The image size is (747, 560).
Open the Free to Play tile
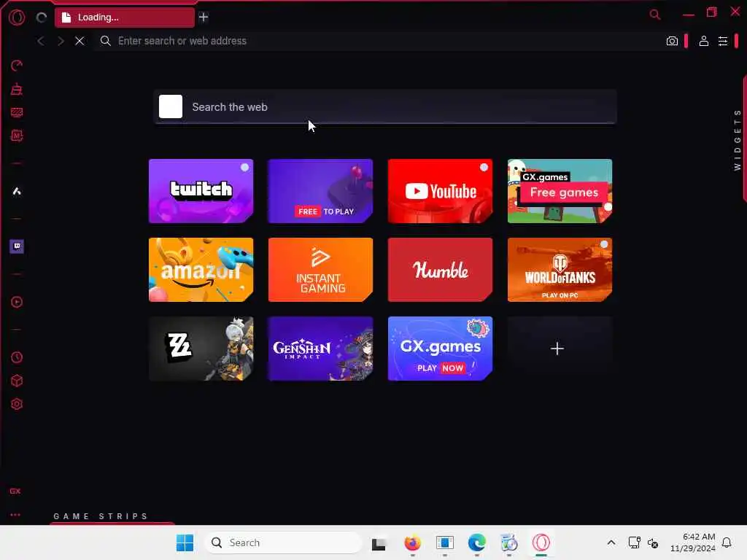pos(321,191)
